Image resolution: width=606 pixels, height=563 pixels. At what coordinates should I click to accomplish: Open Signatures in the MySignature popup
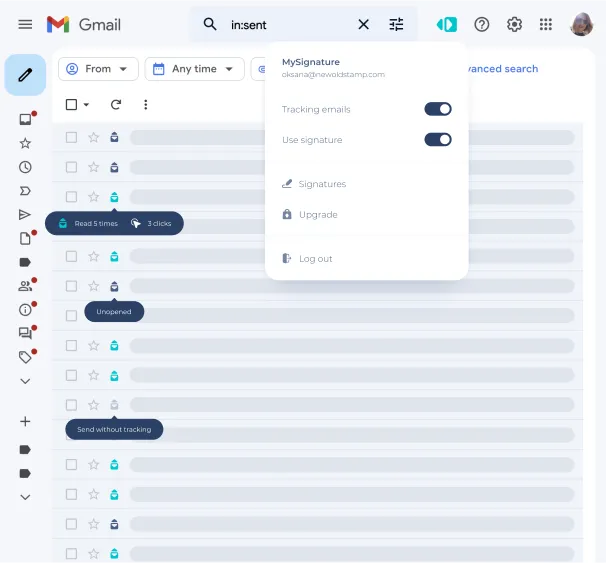pyautogui.click(x=314, y=184)
